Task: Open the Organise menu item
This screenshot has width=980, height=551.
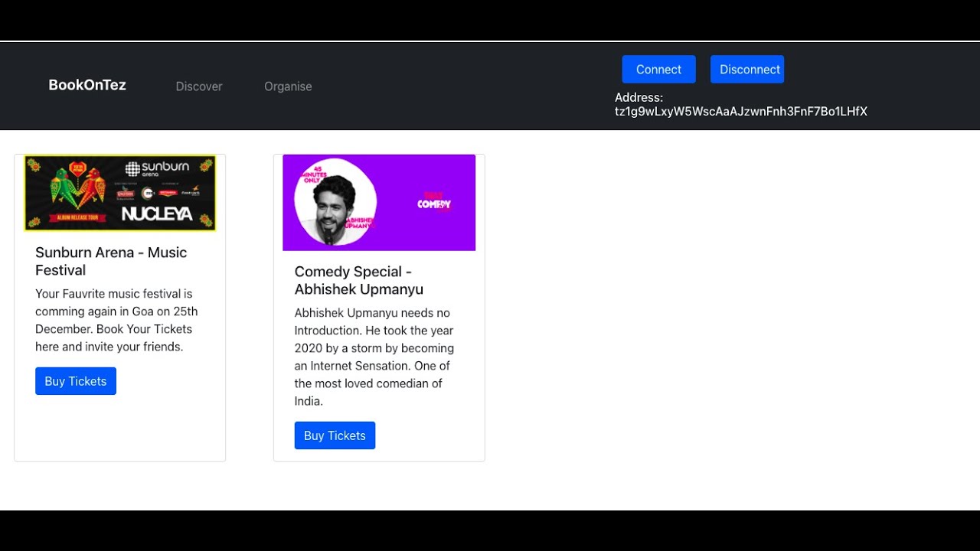Action: [x=288, y=86]
